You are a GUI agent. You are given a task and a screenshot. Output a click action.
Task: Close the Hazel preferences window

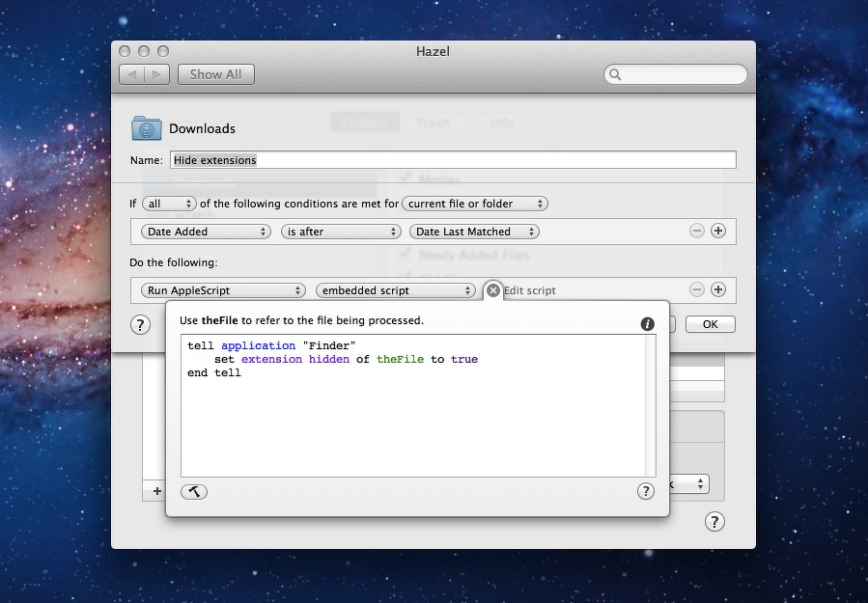[x=125, y=51]
